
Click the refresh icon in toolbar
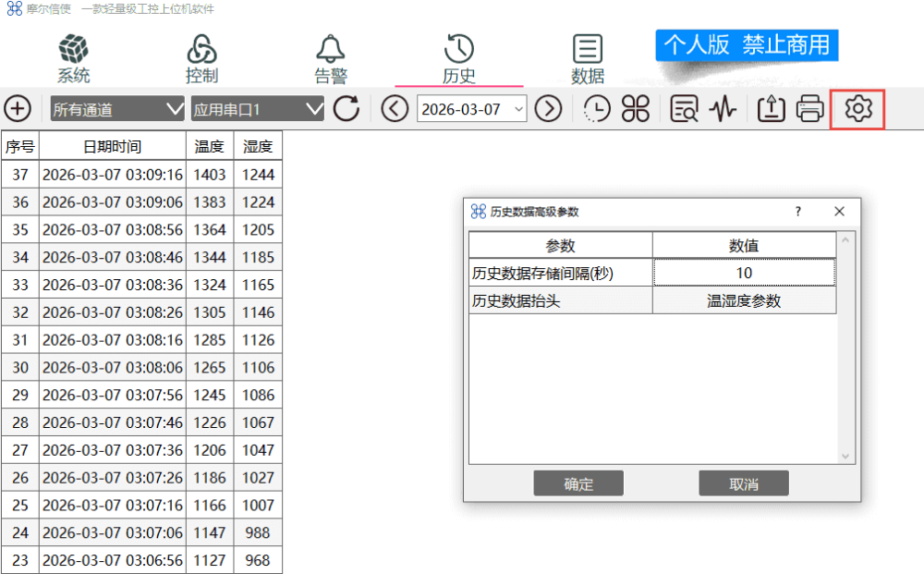click(x=346, y=109)
